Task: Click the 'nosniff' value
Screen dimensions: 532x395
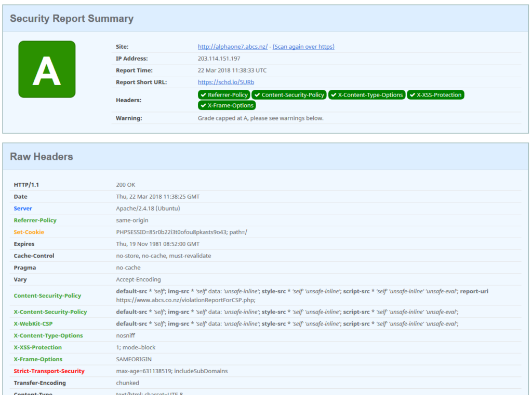Action: [126, 336]
